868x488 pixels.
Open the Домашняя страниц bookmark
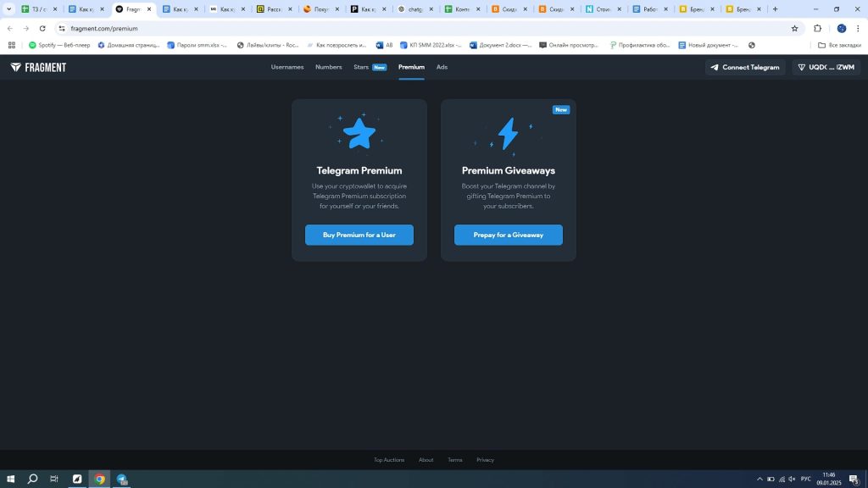[x=129, y=46]
